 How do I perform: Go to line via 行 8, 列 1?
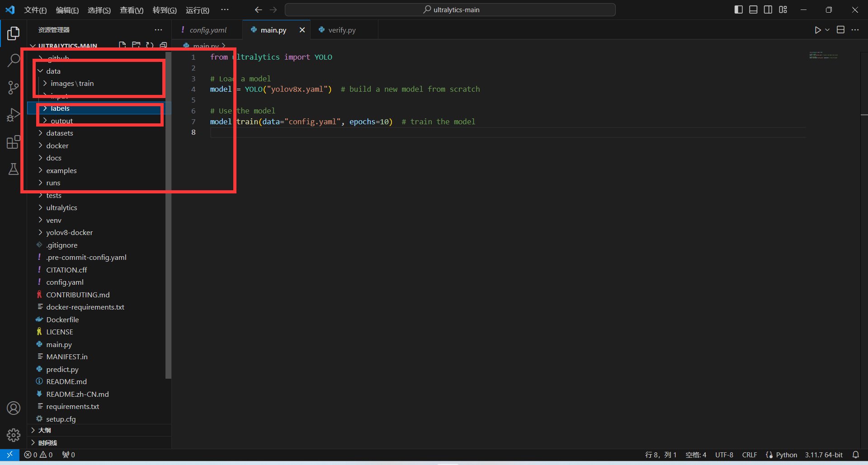[660, 455]
